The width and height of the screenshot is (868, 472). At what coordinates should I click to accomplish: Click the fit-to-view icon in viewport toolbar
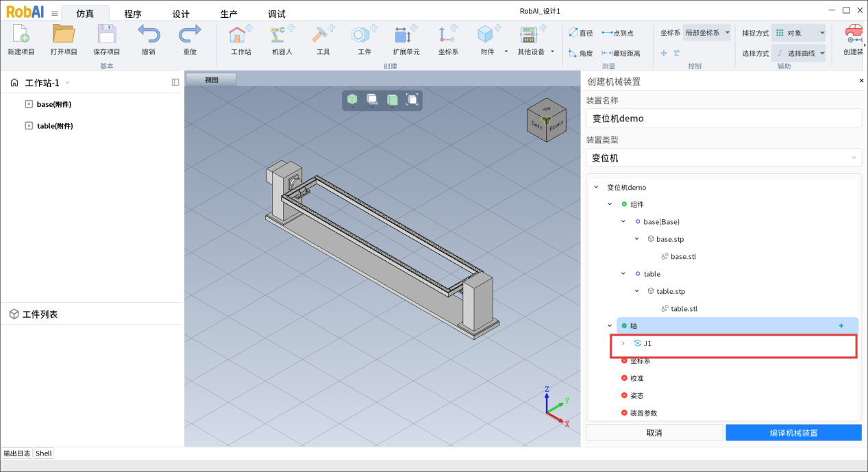[x=412, y=100]
